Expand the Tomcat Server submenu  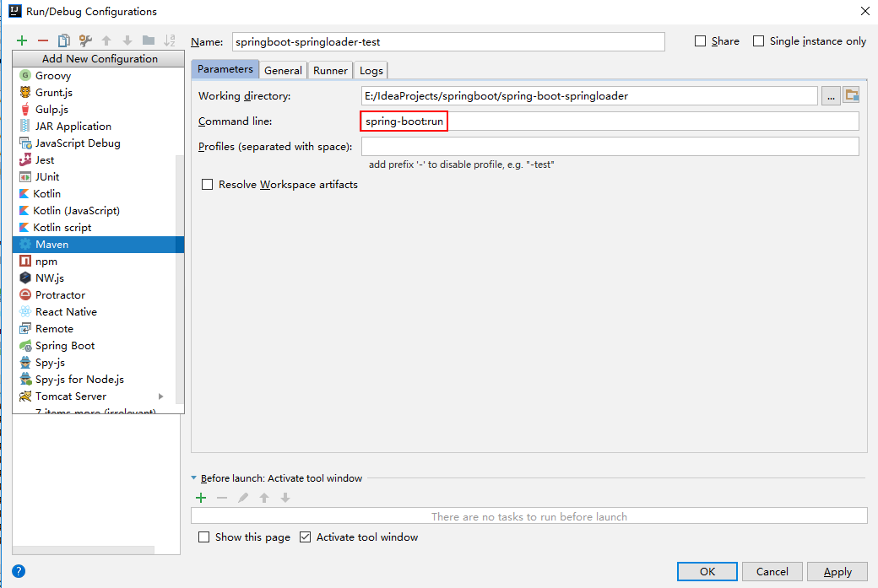pos(160,396)
